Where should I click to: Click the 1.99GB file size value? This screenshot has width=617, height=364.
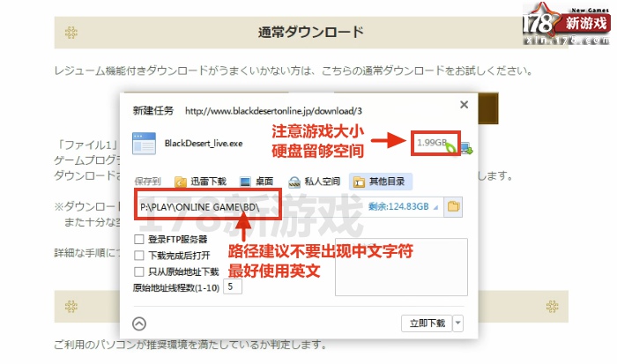click(432, 143)
